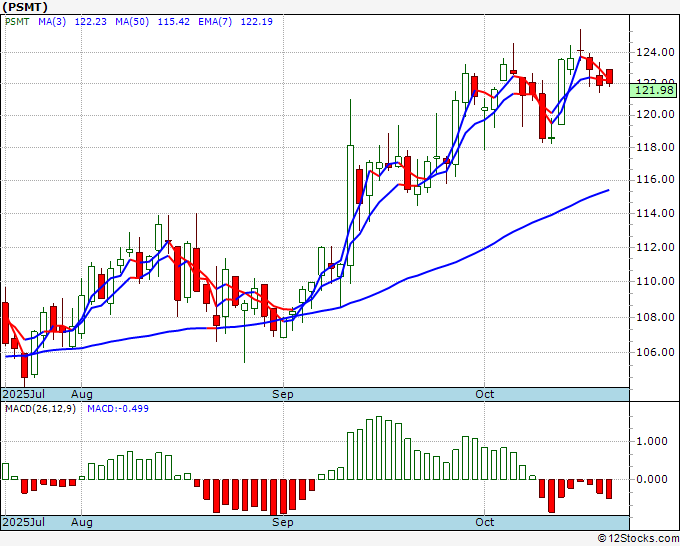Click the 108.00 price axis label
Screen dimensions: 680x546
[655, 317]
